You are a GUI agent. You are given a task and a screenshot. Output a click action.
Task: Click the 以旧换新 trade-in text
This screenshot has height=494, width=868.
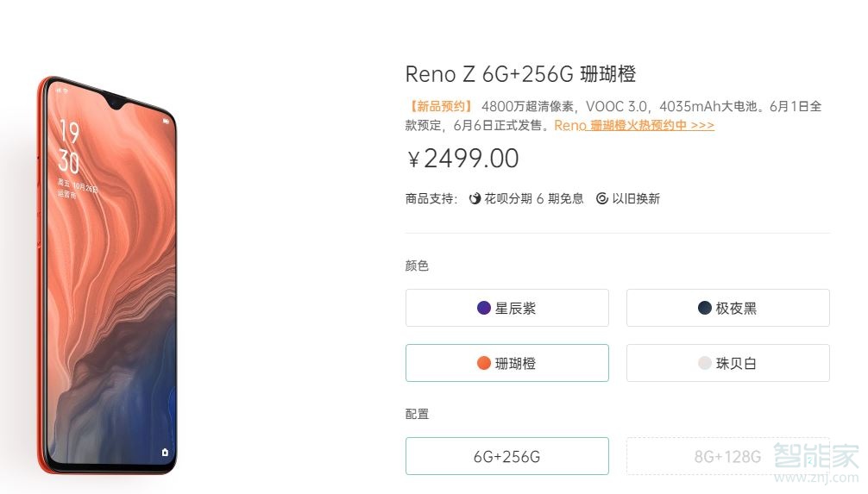(x=636, y=198)
